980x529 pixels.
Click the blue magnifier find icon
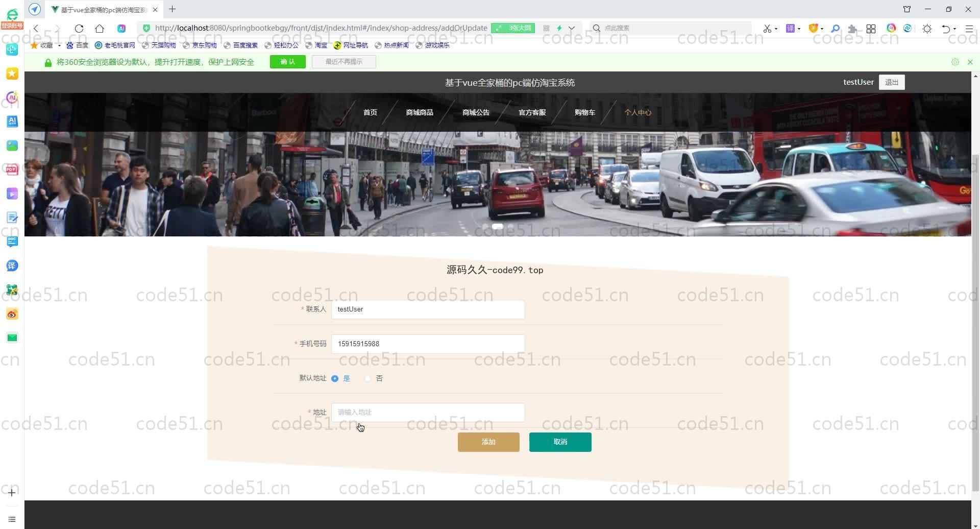[x=836, y=29]
